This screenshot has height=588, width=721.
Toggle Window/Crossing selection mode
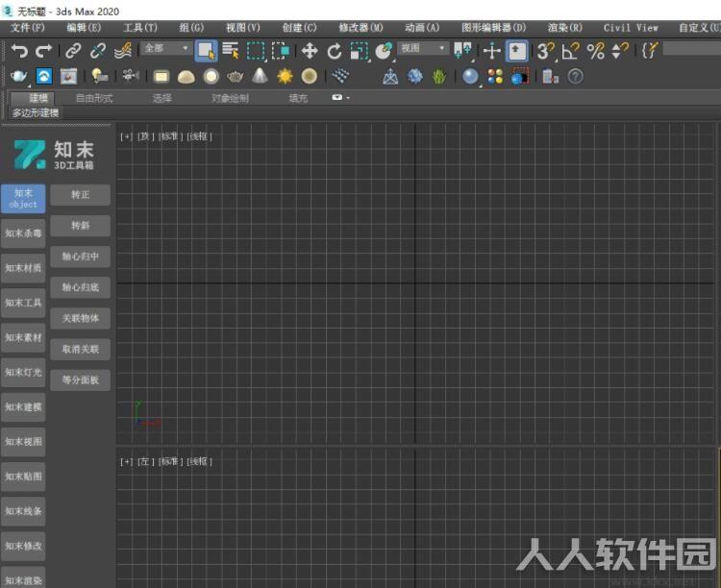pos(280,51)
